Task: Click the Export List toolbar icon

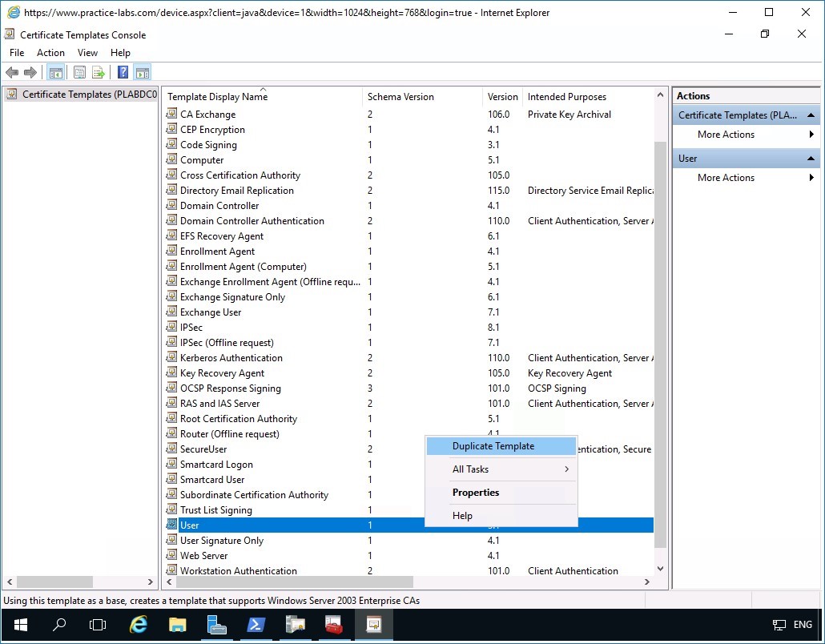Action: coord(99,72)
